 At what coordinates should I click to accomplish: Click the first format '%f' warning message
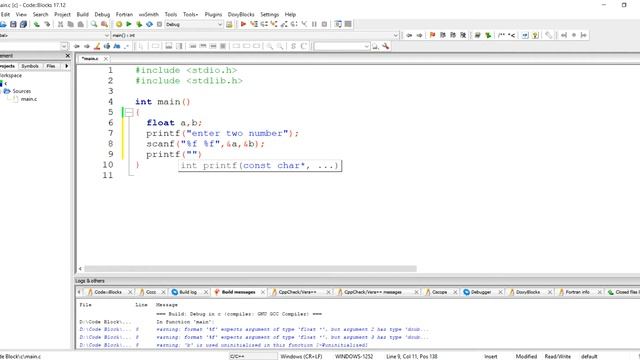292,329
